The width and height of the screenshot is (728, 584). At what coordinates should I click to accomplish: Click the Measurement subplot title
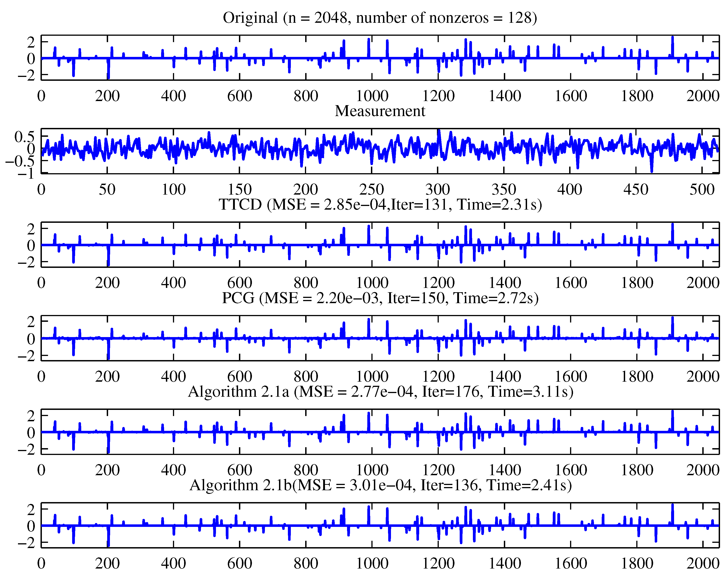click(380, 111)
